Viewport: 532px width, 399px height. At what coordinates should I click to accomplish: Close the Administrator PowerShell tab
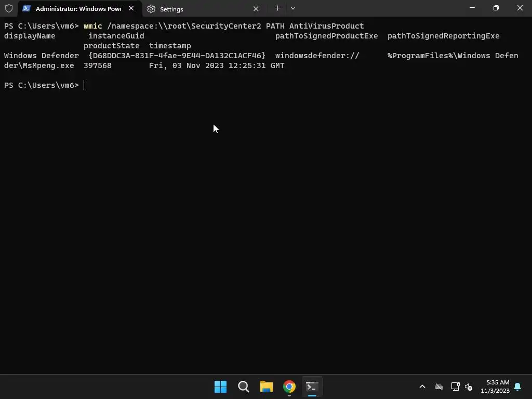pos(131,8)
